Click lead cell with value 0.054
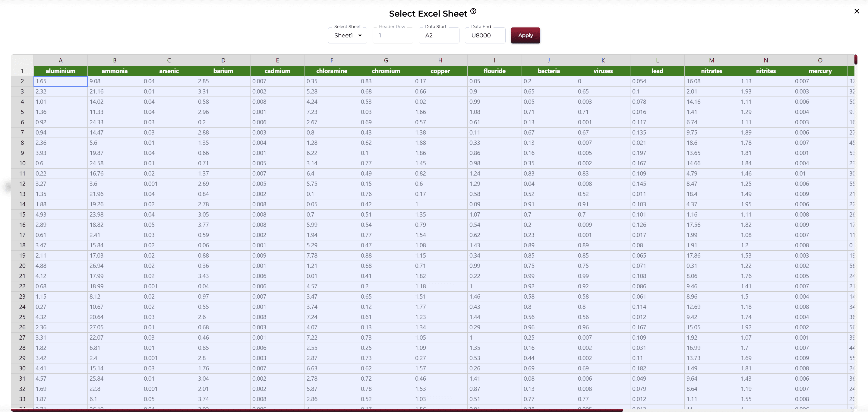This screenshot has height=412, width=868. 657,81
